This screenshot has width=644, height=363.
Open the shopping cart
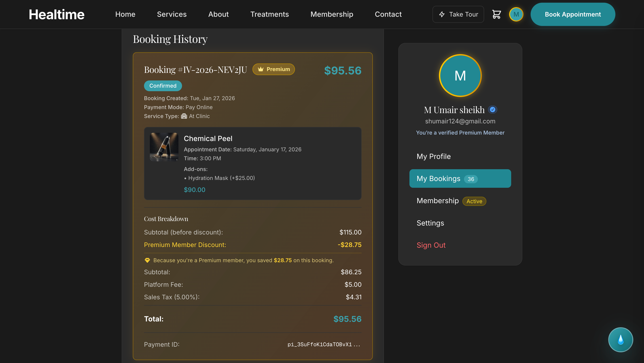[496, 14]
